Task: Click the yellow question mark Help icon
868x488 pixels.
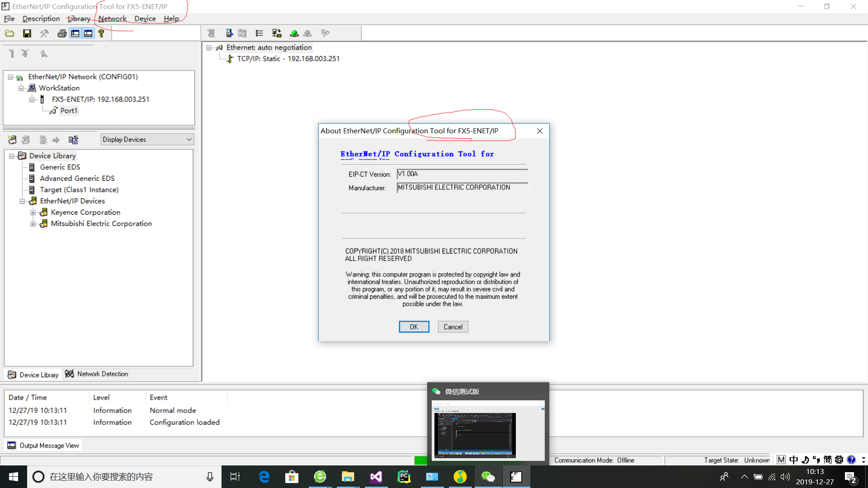Action: [x=101, y=33]
